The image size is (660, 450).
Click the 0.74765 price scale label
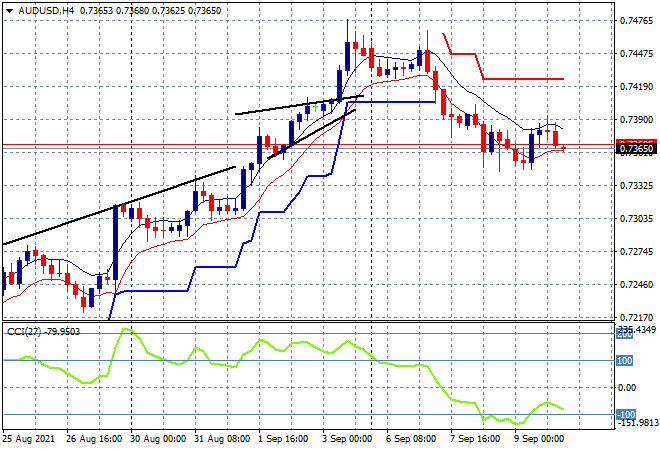click(x=636, y=21)
